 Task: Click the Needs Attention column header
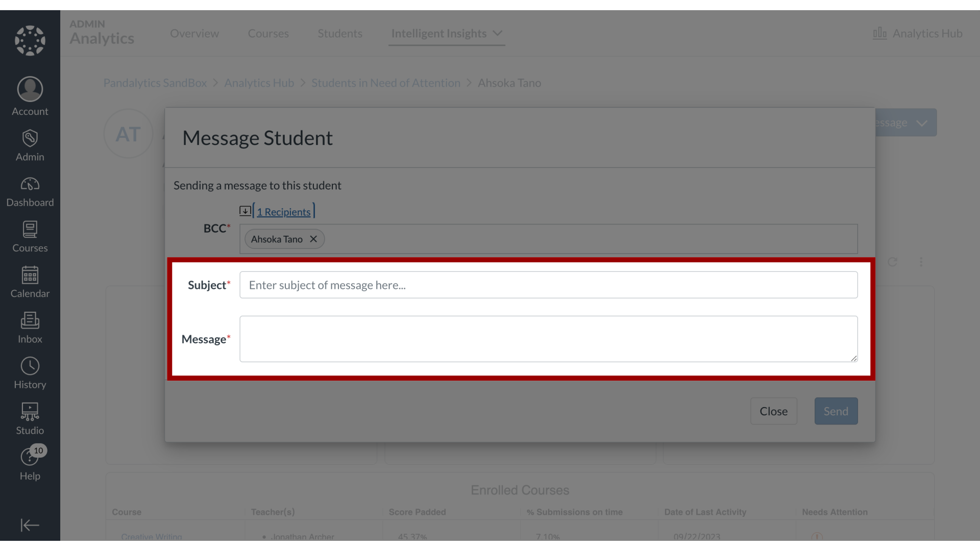[835, 512]
